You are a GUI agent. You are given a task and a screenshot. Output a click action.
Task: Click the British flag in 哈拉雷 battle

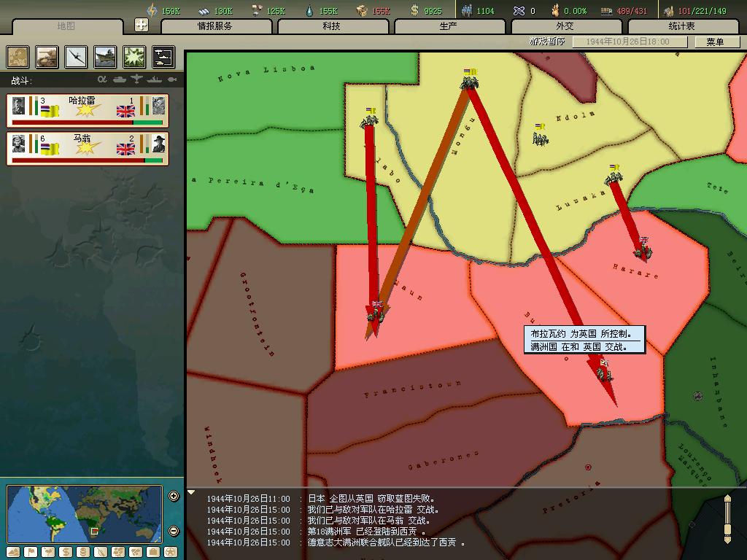point(125,112)
